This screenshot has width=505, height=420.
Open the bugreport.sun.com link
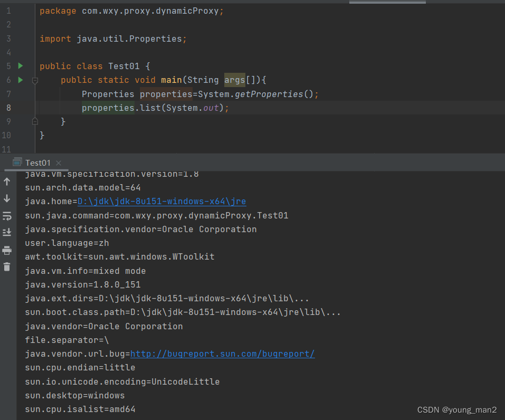point(222,354)
